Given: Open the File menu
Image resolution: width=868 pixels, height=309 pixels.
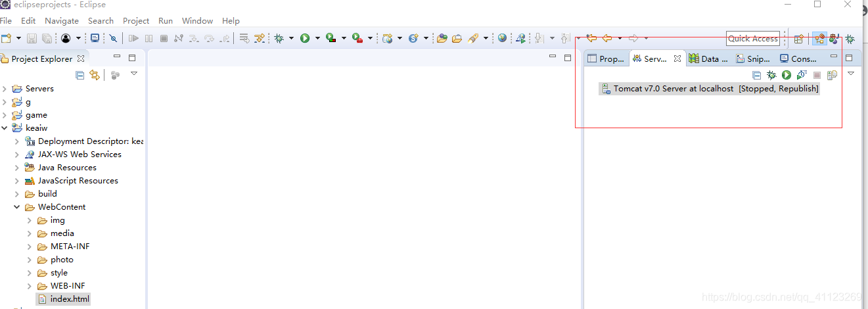Looking at the screenshot, I should point(6,20).
